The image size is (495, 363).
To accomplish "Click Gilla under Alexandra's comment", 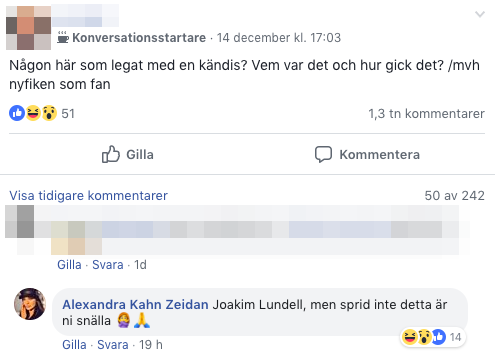I will [74, 345].
